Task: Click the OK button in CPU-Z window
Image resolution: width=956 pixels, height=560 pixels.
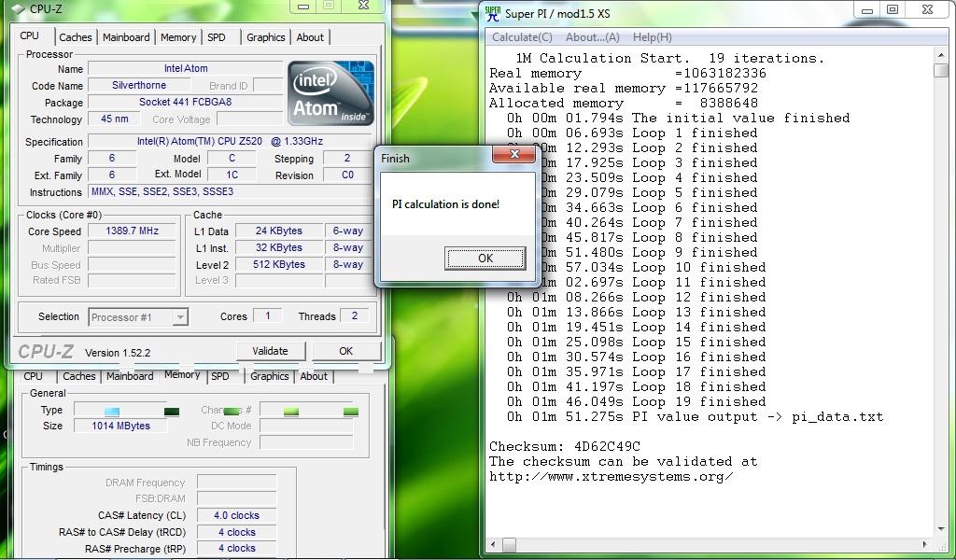Action: [x=345, y=351]
